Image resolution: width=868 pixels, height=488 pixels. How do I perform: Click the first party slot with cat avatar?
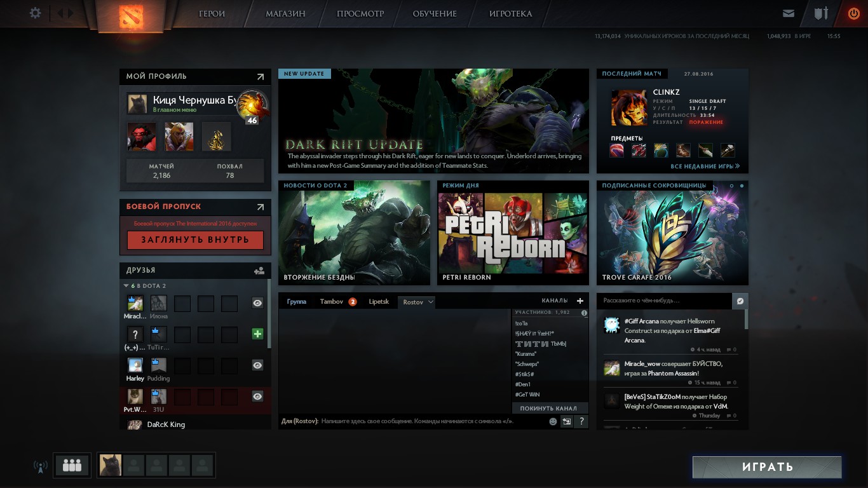[x=111, y=465]
